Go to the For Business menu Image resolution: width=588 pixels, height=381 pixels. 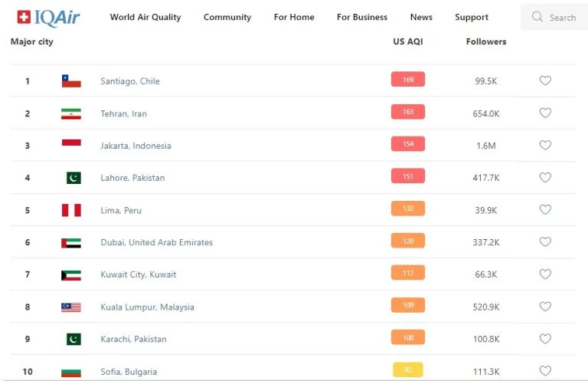(362, 18)
